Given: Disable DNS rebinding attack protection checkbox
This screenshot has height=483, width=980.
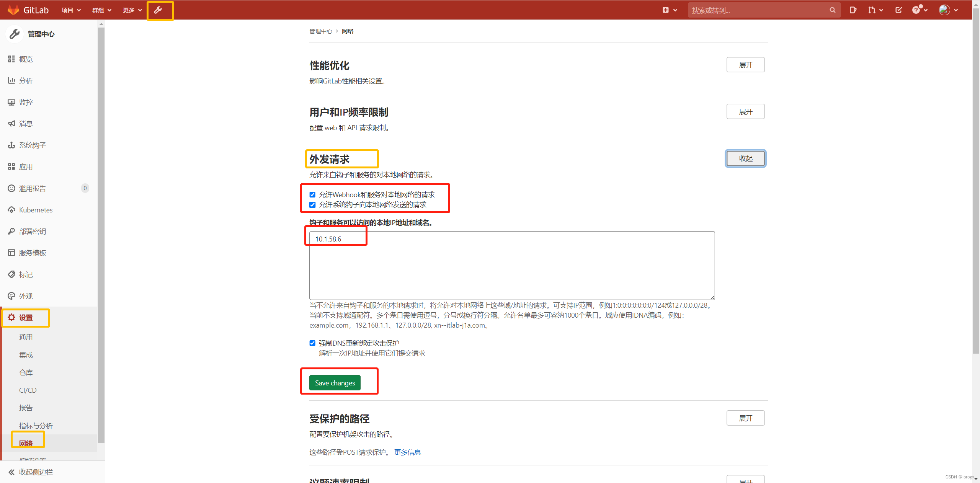Looking at the screenshot, I should pos(312,343).
